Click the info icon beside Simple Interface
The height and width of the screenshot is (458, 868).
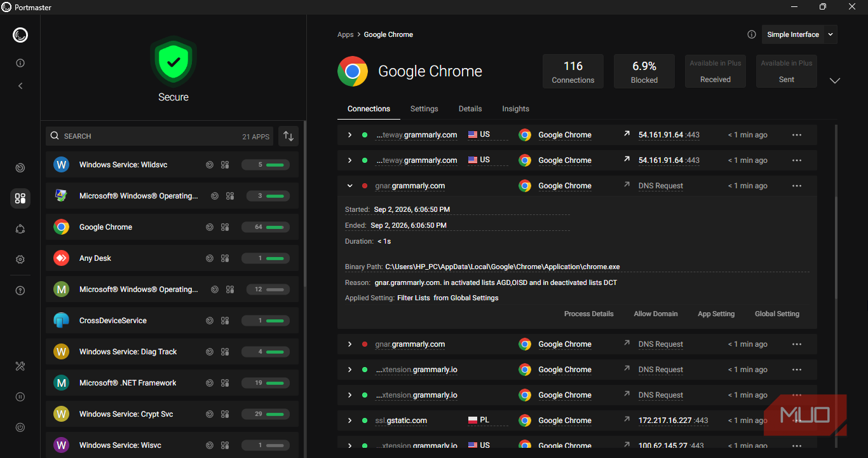coord(752,34)
